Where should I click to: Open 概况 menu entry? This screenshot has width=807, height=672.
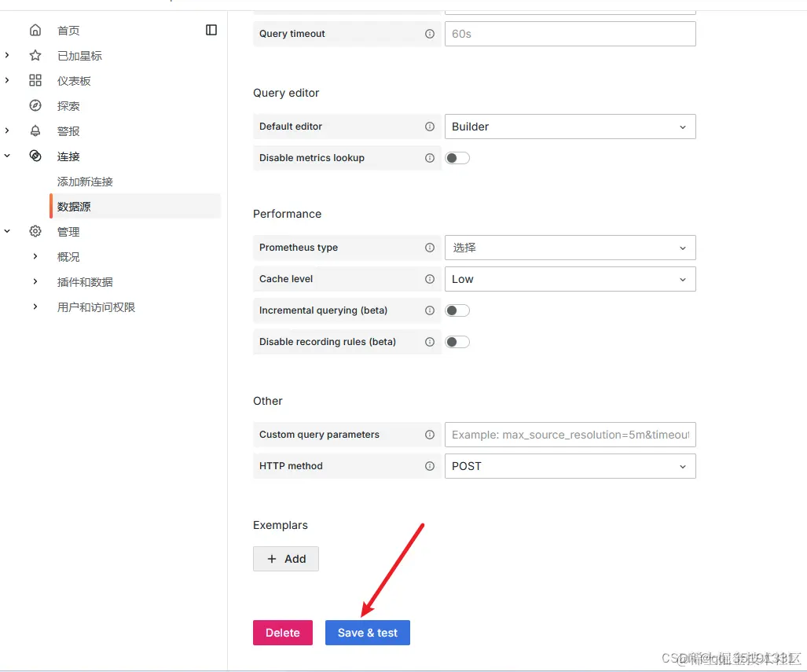[68, 257]
